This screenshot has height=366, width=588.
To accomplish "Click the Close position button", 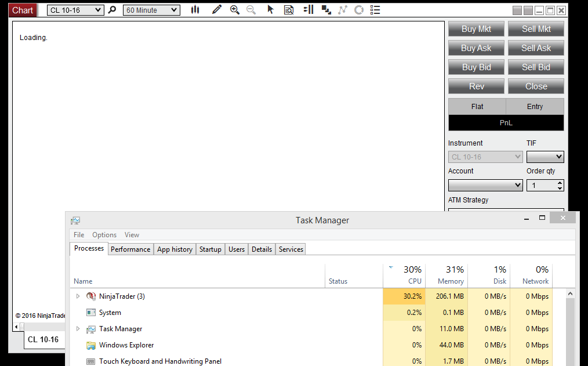I will 536,86.
